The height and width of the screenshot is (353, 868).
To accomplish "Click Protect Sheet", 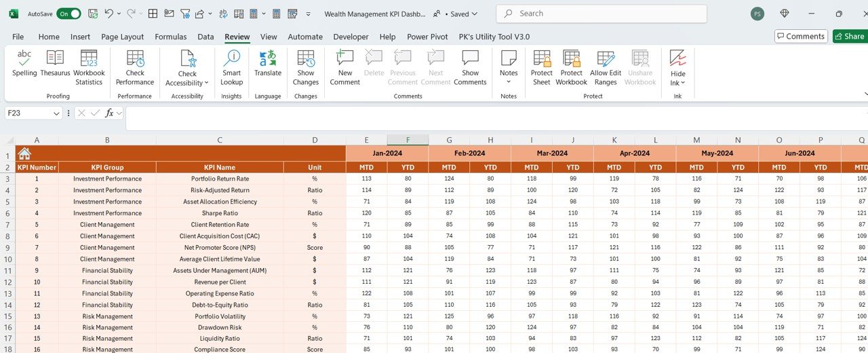I will pyautogui.click(x=542, y=68).
